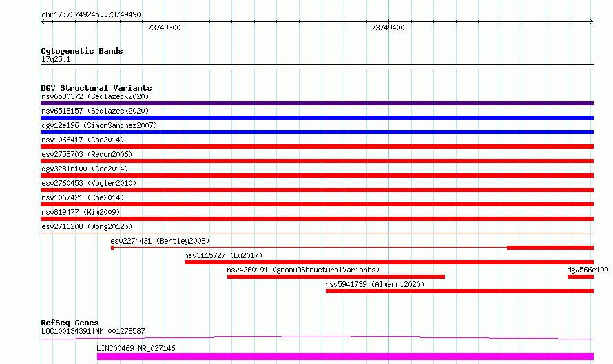The height and width of the screenshot is (364, 613).
Task: Click the small red start block of esv2274431
Action: 112,248
